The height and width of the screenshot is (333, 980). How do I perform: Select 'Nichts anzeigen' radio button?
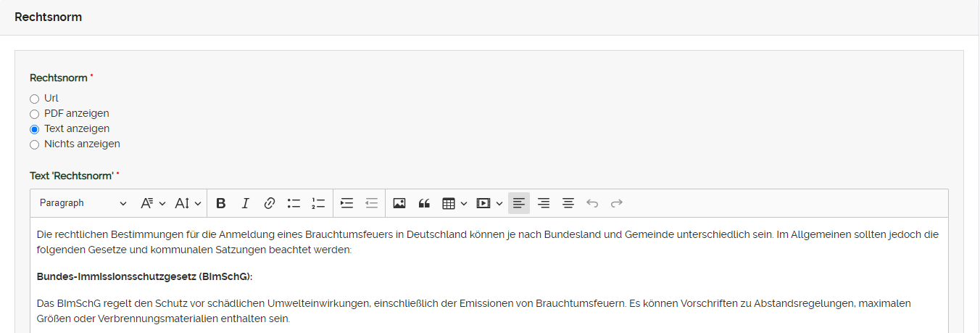pos(34,144)
